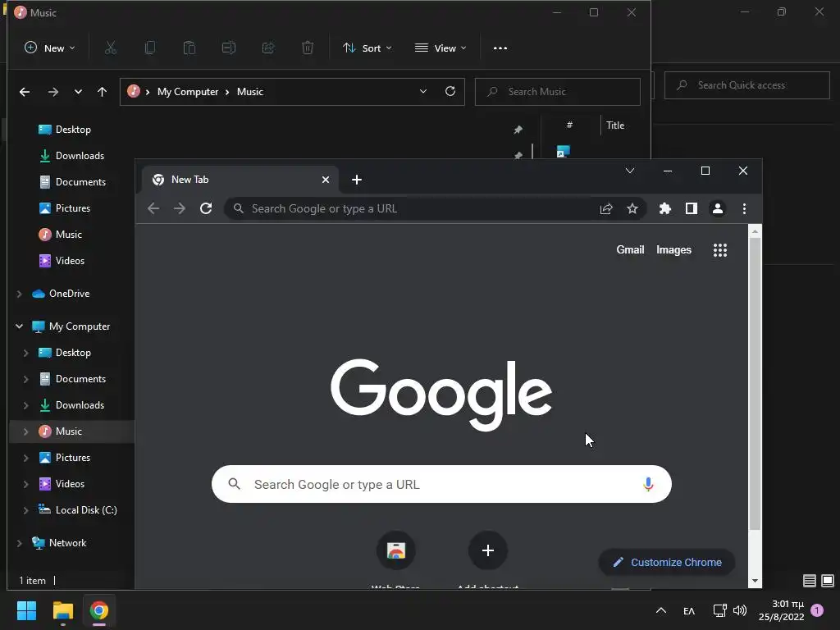The height and width of the screenshot is (630, 840).
Task: Open the New dropdown in File Explorer
Action: (x=50, y=48)
